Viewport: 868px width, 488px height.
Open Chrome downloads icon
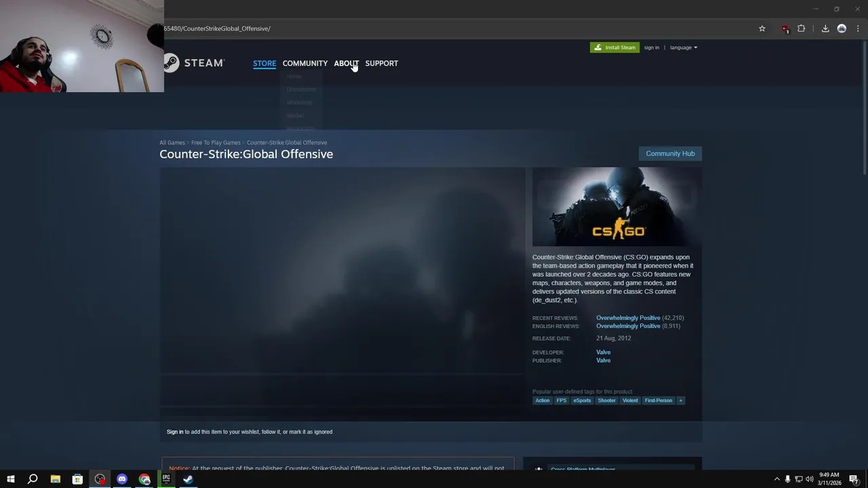825,28
